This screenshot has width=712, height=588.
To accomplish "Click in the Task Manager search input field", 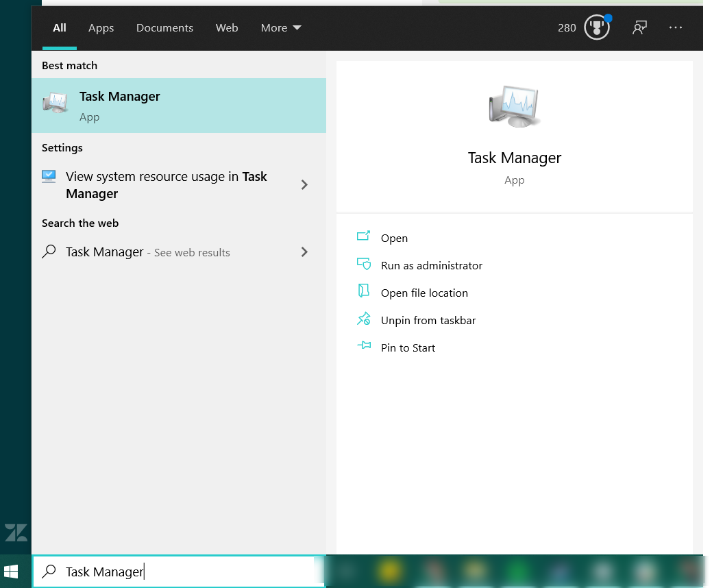I will (179, 572).
